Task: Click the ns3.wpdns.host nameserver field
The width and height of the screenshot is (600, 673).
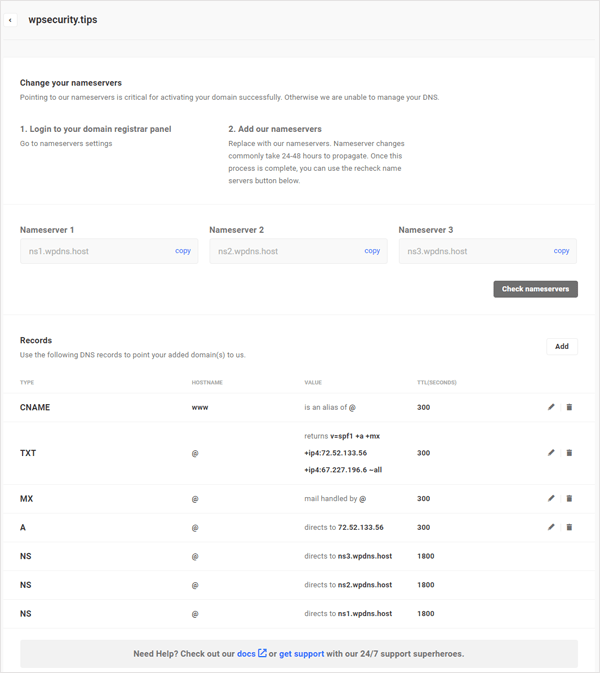Action: [x=488, y=251]
